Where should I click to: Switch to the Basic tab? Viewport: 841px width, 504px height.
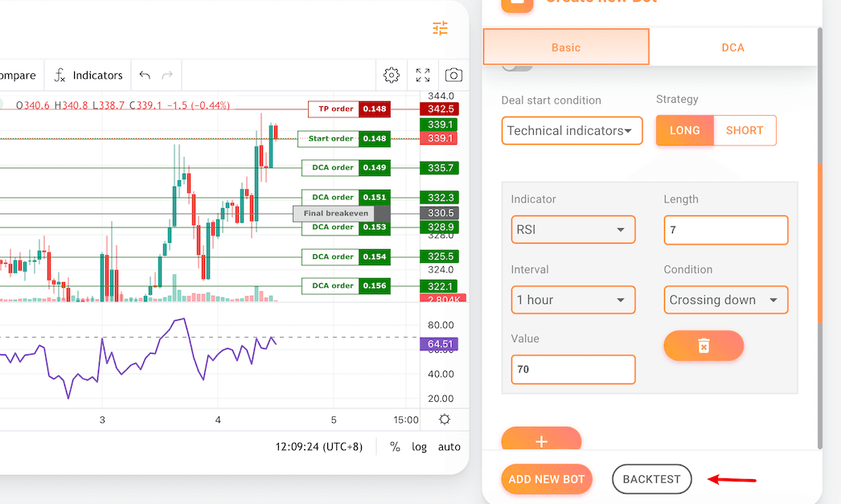click(566, 47)
